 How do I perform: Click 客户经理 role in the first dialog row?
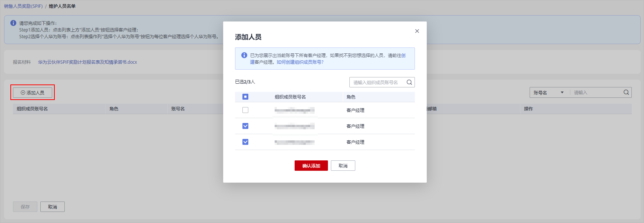(355, 110)
